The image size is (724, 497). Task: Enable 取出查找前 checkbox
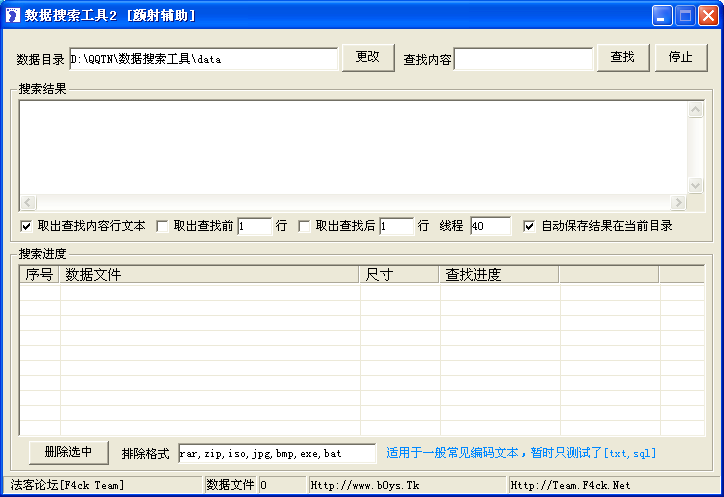pyautogui.click(x=162, y=226)
